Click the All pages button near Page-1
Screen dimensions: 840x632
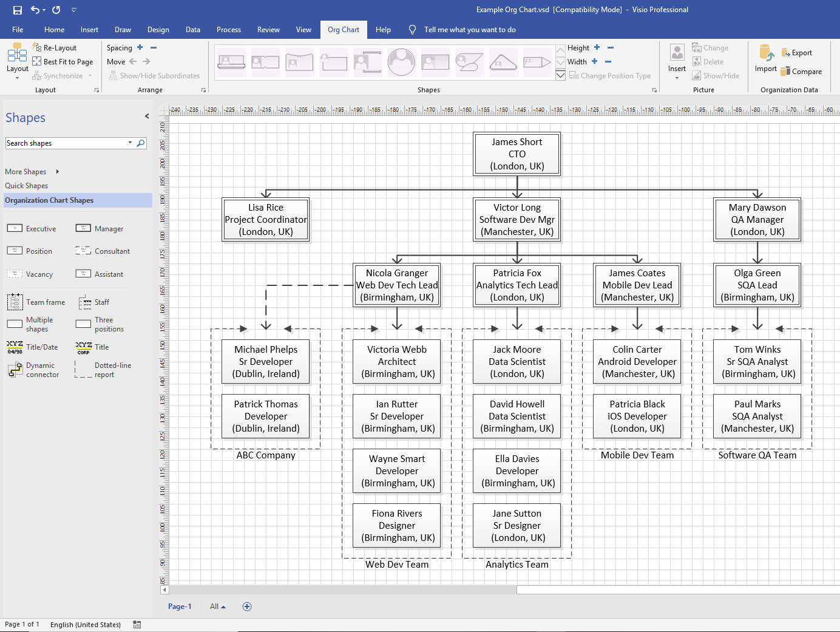(x=217, y=606)
